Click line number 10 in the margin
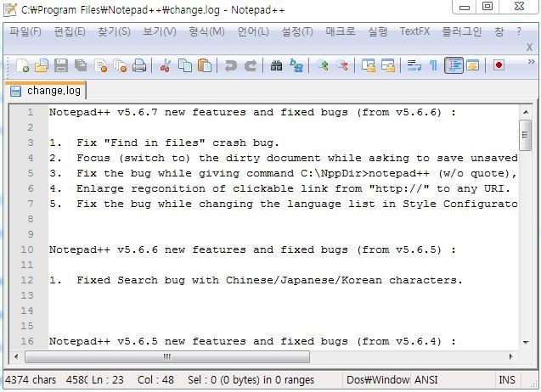Viewport: 541px width, 392px height. (x=27, y=249)
